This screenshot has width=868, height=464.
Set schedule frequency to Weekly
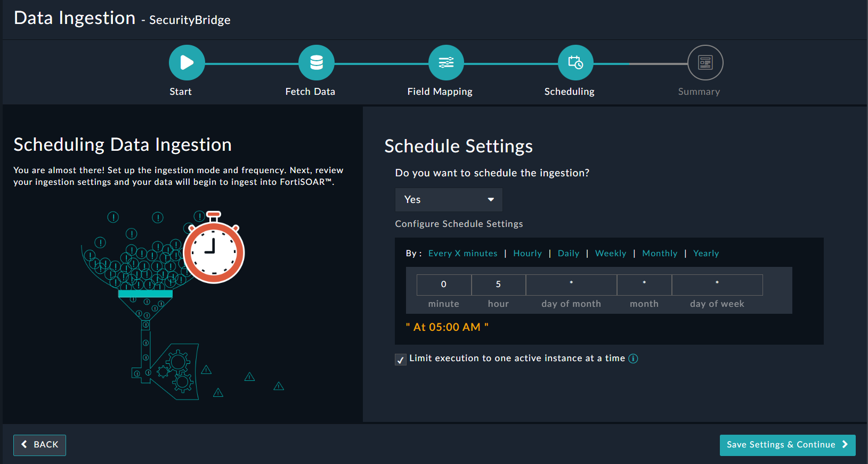(610, 254)
